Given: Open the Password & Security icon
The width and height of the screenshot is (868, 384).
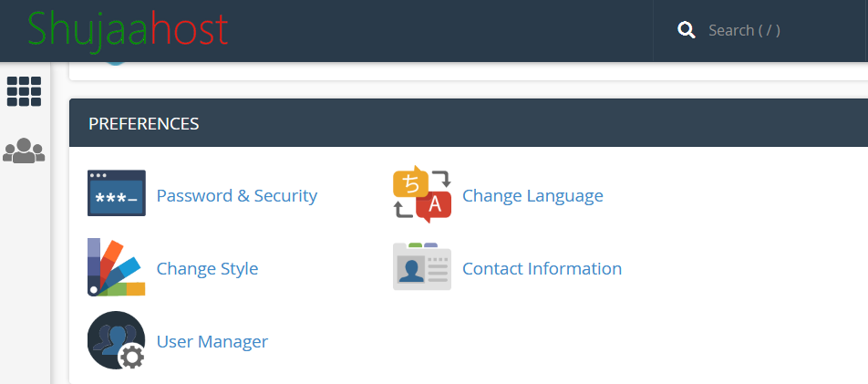Looking at the screenshot, I should (117, 192).
